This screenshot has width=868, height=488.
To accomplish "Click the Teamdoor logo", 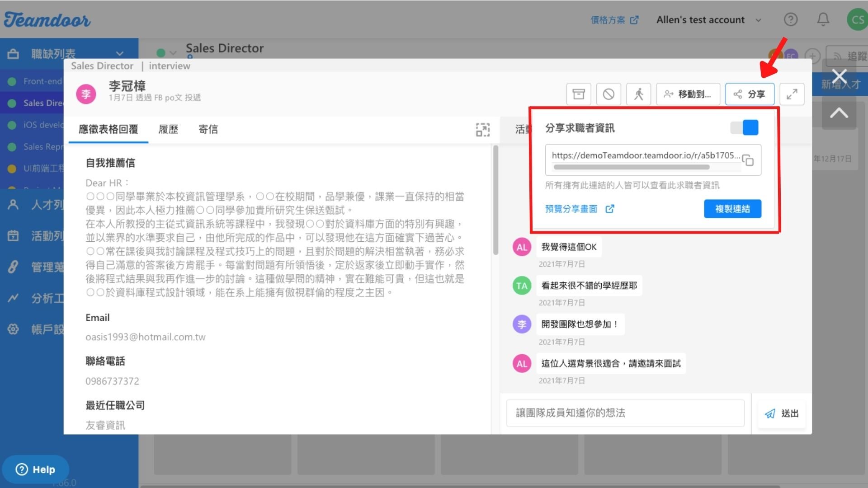I will (x=47, y=19).
